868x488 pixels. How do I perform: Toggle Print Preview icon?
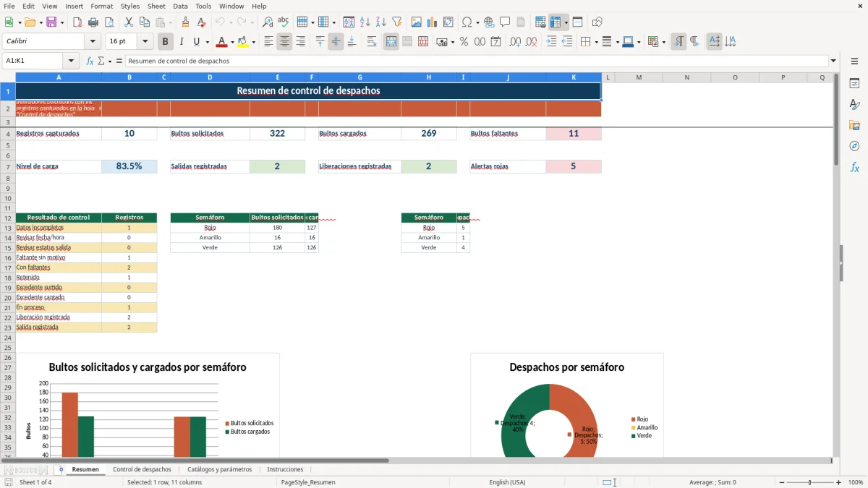tap(109, 22)
